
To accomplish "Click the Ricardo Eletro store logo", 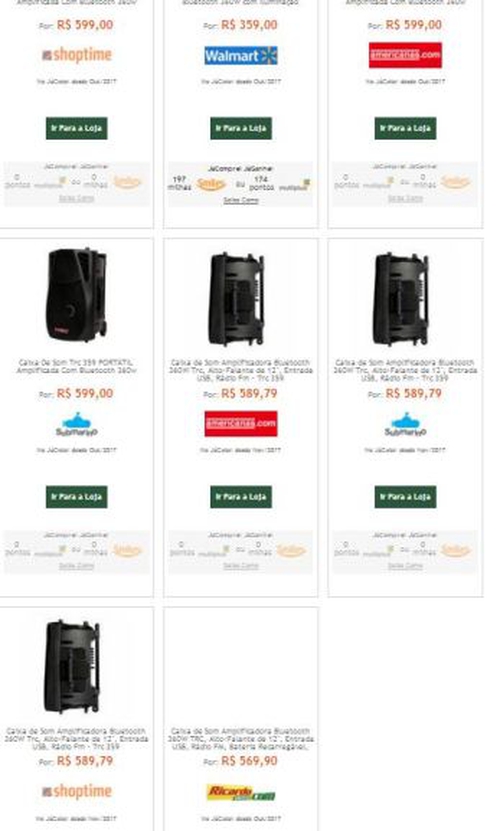I will 241,793.
